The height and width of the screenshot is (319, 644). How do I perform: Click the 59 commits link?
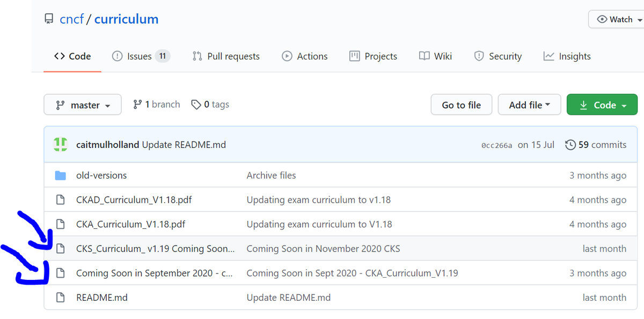coord(602,144)
